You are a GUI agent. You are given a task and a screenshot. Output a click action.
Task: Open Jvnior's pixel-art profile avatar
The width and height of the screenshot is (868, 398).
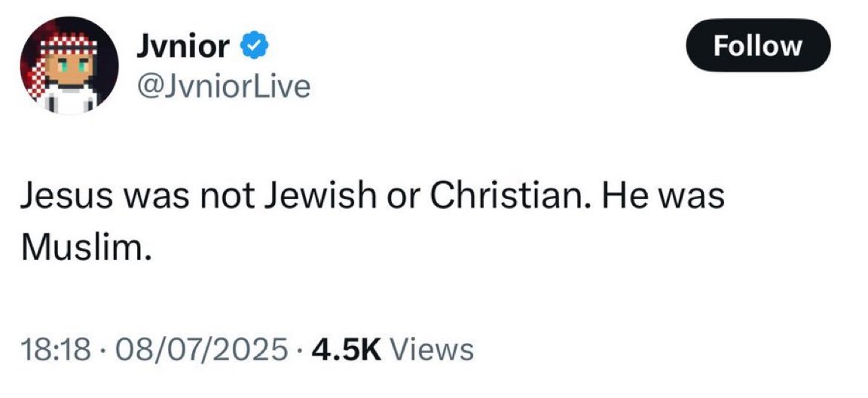tap(69, 66)
